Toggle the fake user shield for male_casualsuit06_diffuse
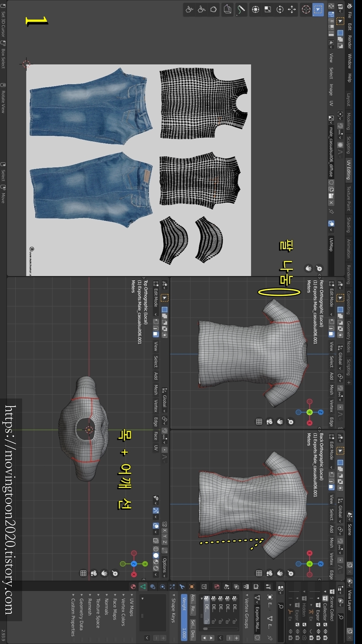This screenshot has height=644, width=362. 331,182
